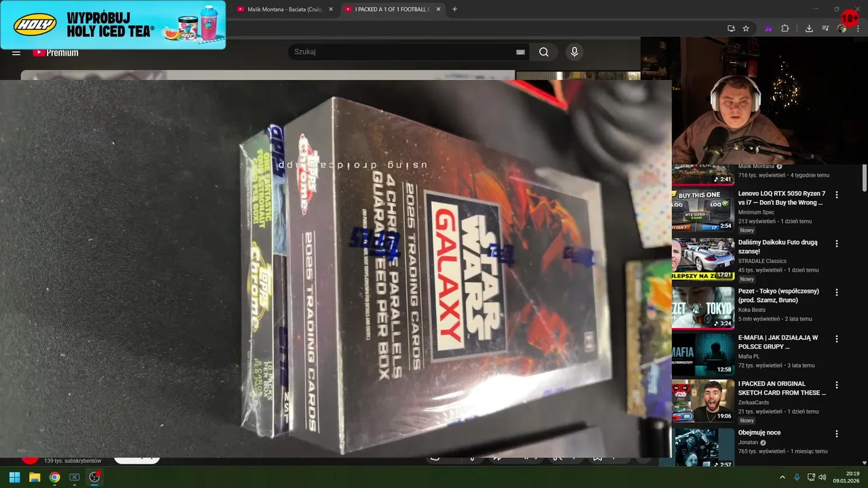Click 'Nowy' badge under Minimum Spec video
Image resolution: width=868 pixels, height=488 pixels.
(747, 230)
